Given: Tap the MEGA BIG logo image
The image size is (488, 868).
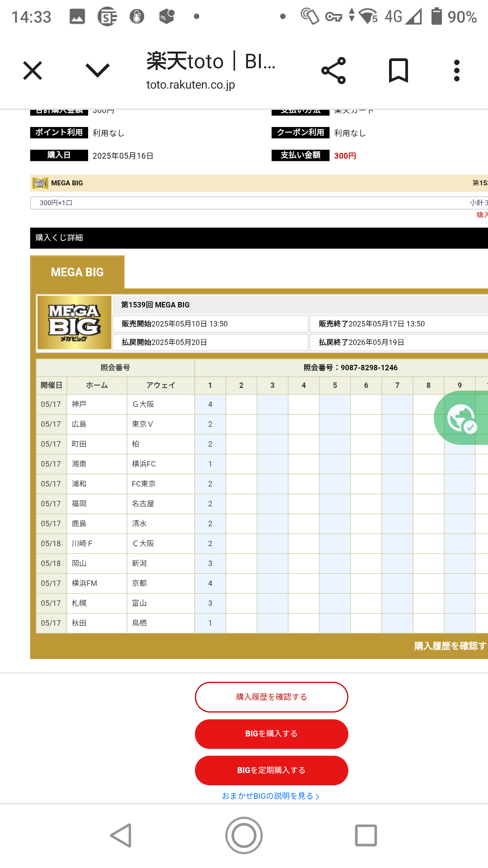Looking at the screenshot, I should click(x=74, y=323).
